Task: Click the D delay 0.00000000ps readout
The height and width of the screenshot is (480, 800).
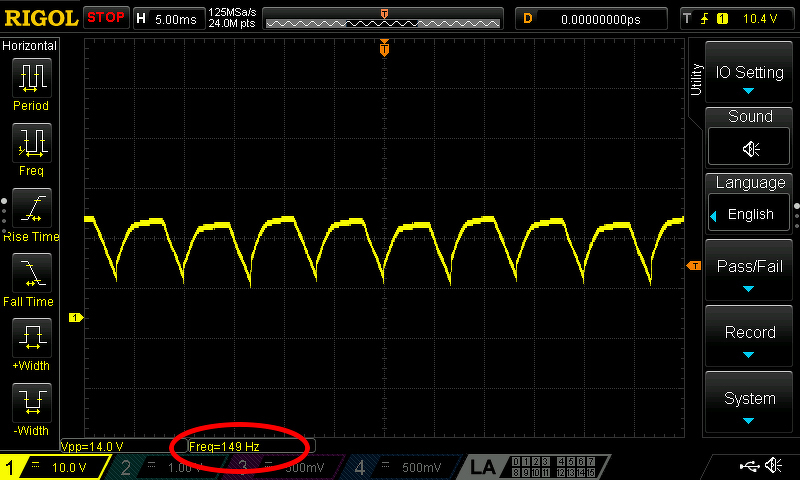Action: pyautogui.click(x=591, y=19)
